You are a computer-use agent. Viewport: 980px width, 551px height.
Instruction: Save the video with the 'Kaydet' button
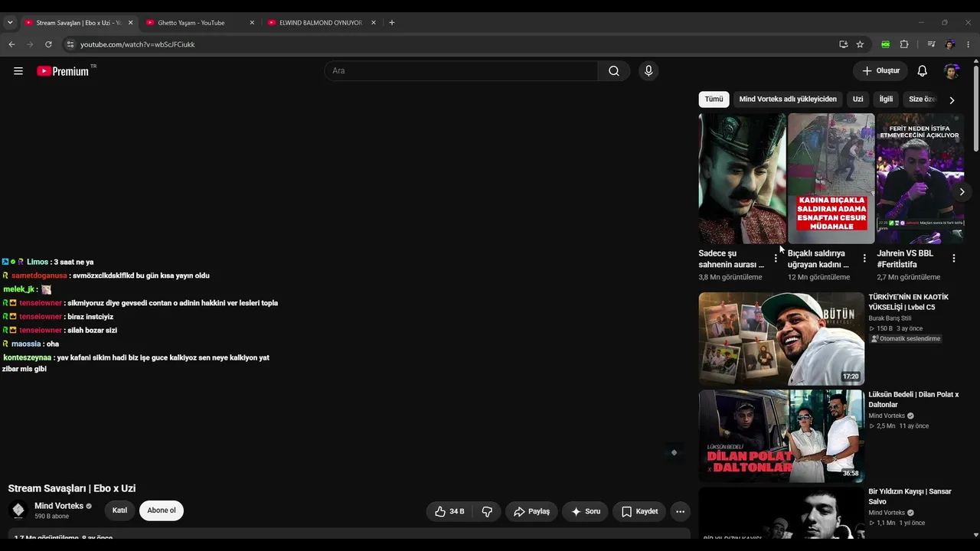click(x=639, y=511)
